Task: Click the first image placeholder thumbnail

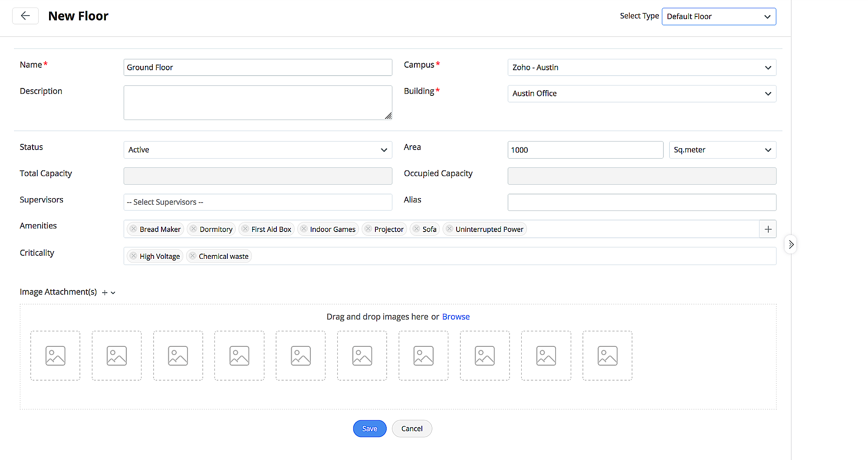Action: pos(55,356)
